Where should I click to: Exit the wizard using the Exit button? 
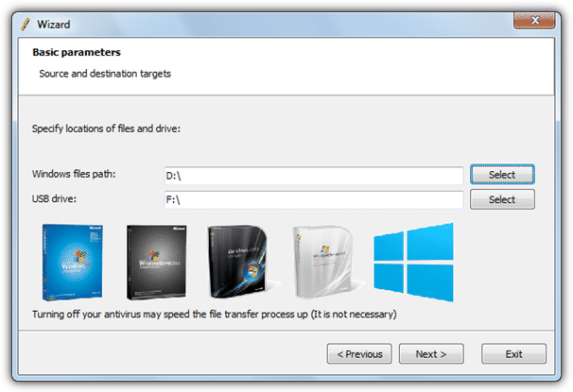tap(513, 354)
